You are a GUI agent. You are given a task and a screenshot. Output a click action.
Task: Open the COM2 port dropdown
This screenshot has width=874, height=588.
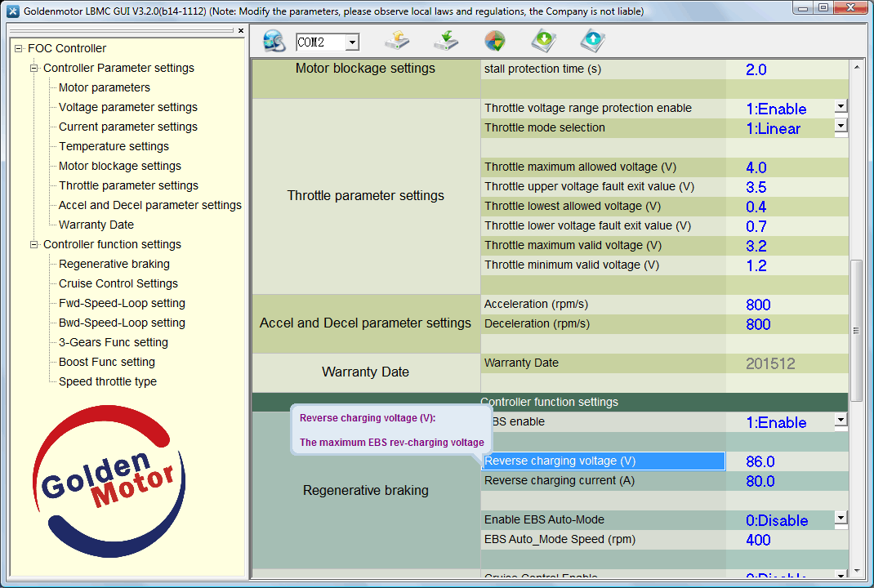point(352,42)
